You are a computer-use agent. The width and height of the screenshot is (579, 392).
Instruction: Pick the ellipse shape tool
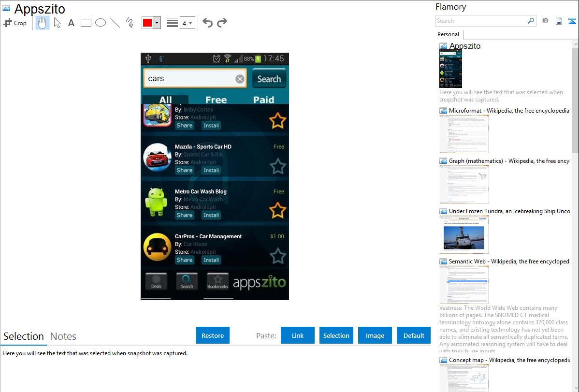101,23
